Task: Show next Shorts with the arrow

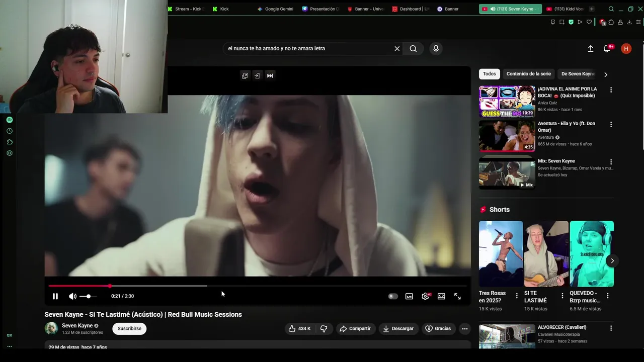Action: pyautogui.click(x=612, y=260)
